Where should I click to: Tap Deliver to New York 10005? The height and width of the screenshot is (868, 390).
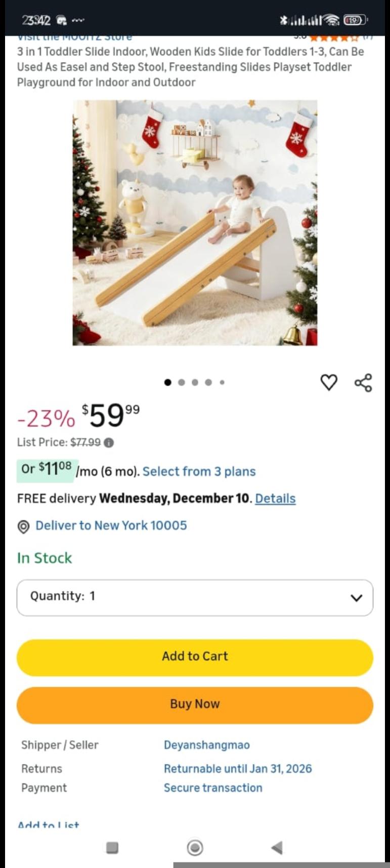(x=111, y=526)
